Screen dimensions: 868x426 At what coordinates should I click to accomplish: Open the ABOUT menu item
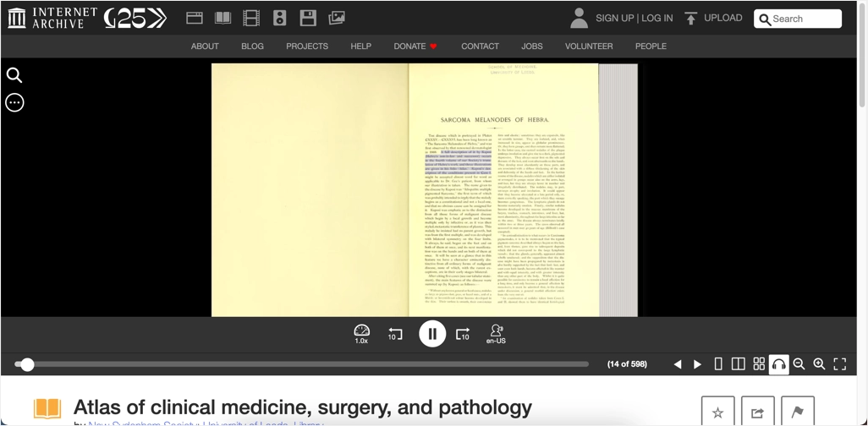point(205,46)
